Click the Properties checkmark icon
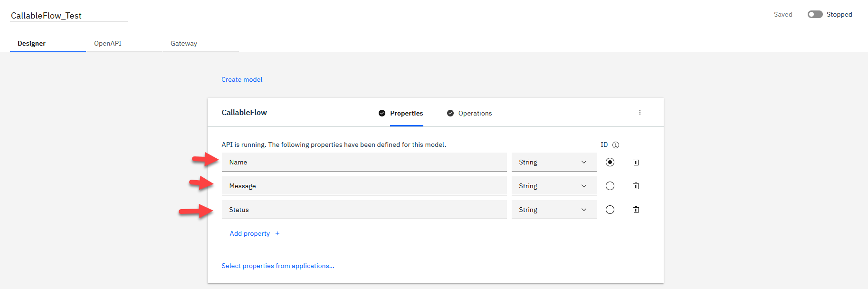The height and width of the screenshot is (289, 868). click(382, 113)
